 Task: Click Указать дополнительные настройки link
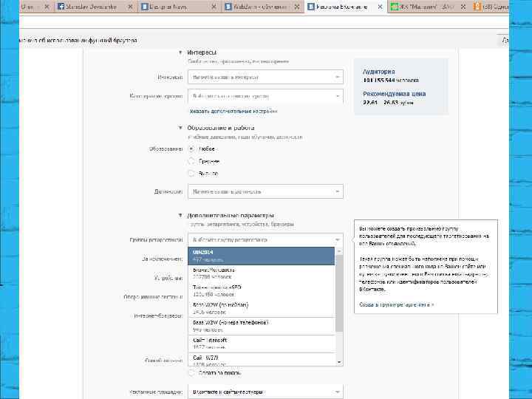(233, 111)
